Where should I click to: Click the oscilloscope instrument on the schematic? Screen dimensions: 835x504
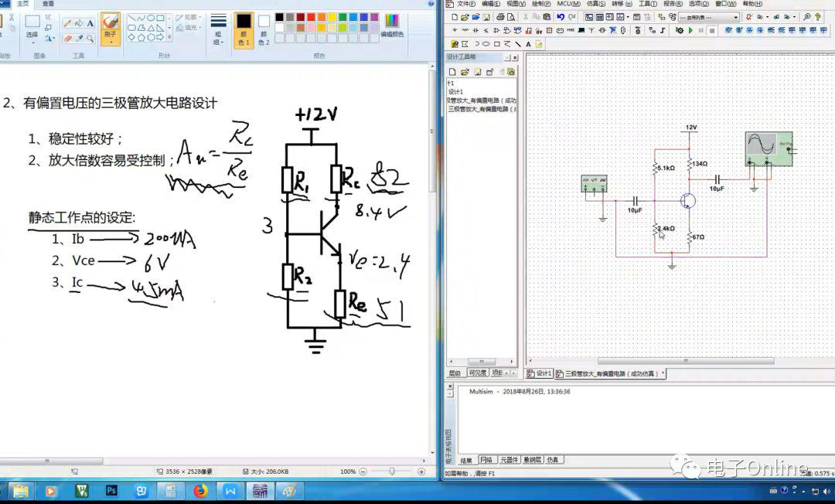pyautogui.click(x=769, y=148)
